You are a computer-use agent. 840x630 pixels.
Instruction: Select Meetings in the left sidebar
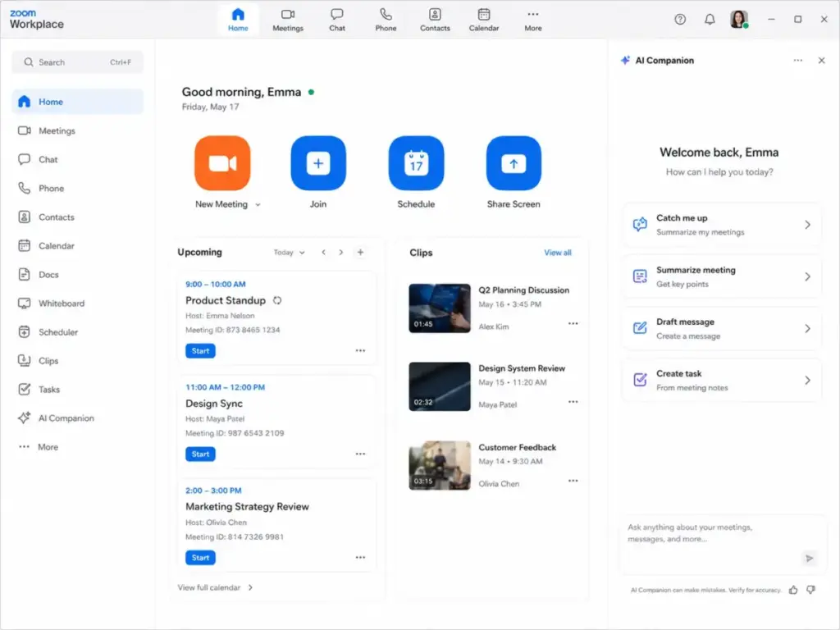point(78,130)
